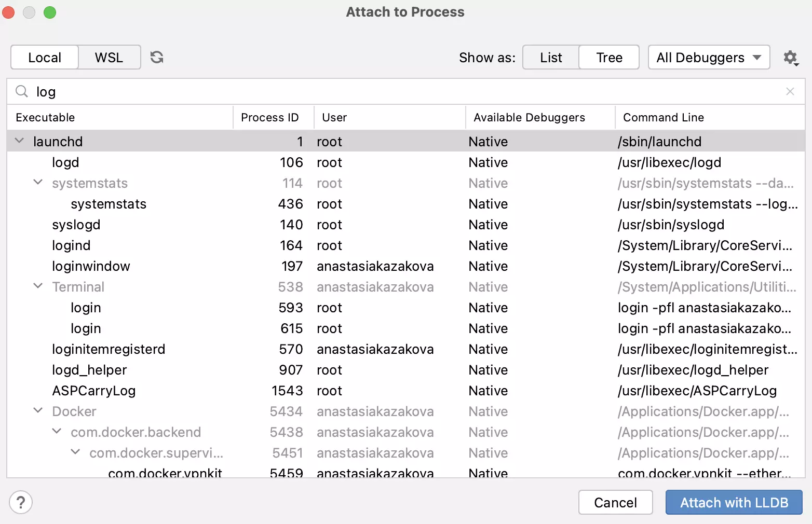Collapse the Docker process node
812x524 pixels.
tap(38, 411)
